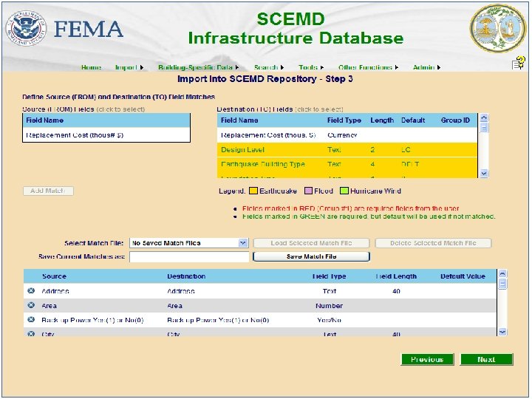
Task: Click the destination Field Type column header
Action: (x=344, y=120)
